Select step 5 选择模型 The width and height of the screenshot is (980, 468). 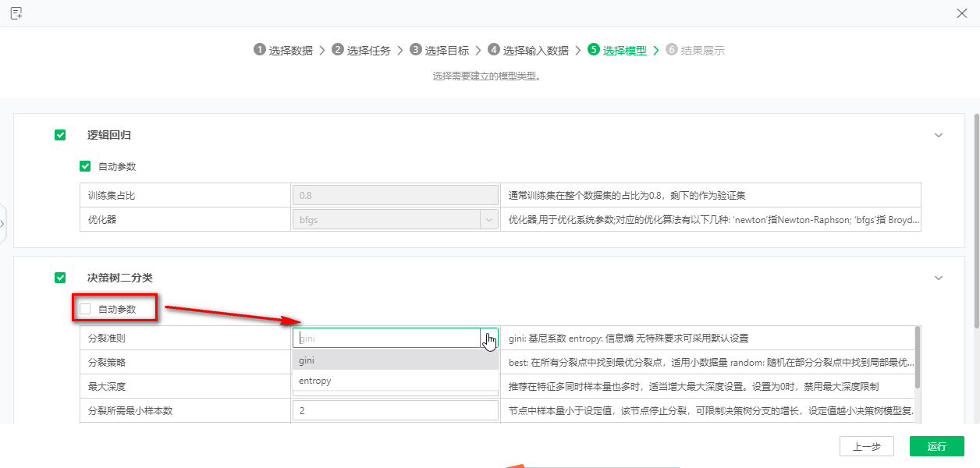(x=617, y=50)
